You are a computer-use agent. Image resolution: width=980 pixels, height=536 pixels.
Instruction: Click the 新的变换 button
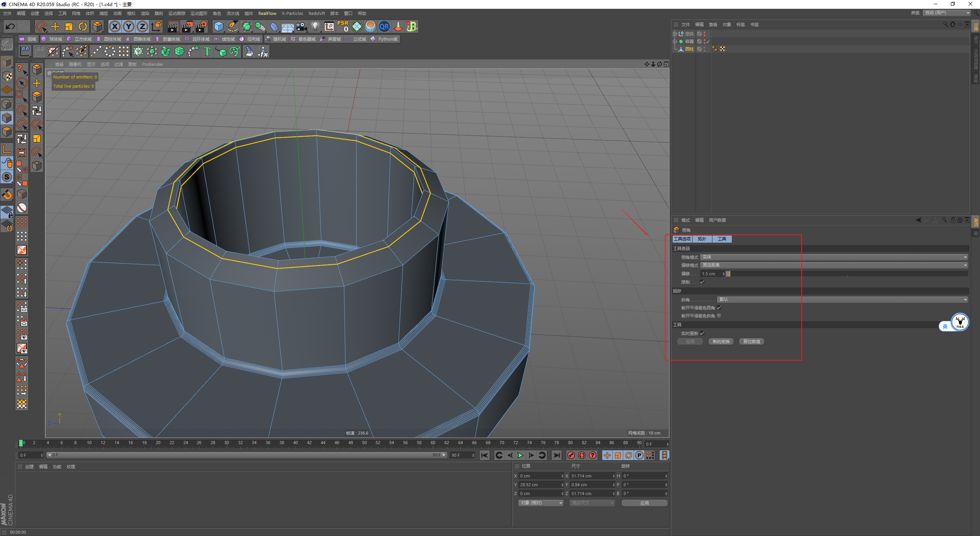pos(721,342)
